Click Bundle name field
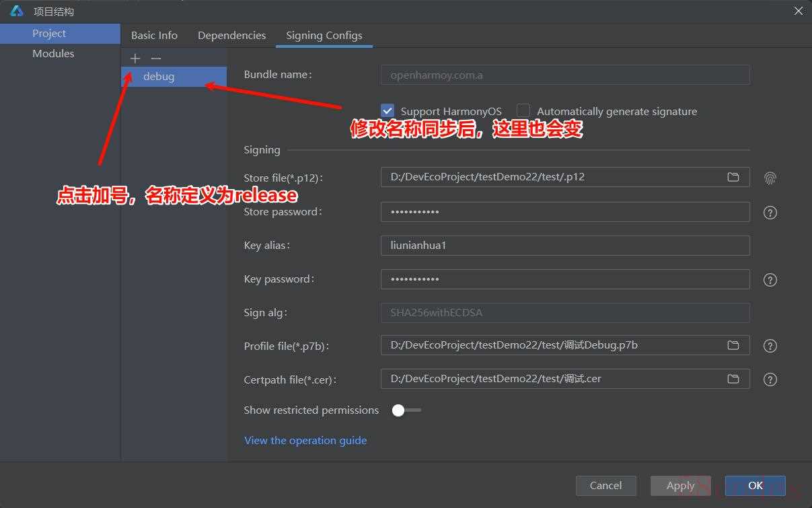Image resolution: width=812 pixels, height=508 pixels. coord(565,75)
